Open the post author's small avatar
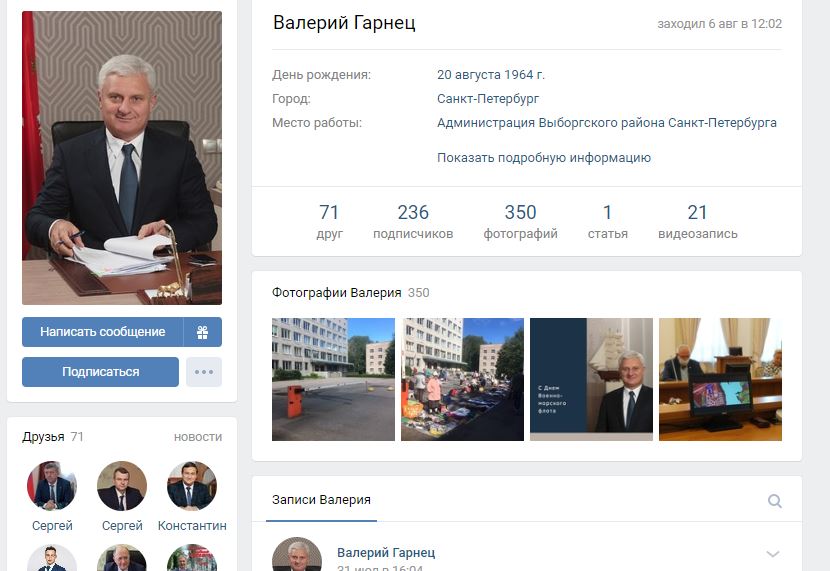830x571 pixels. [297, 555]
